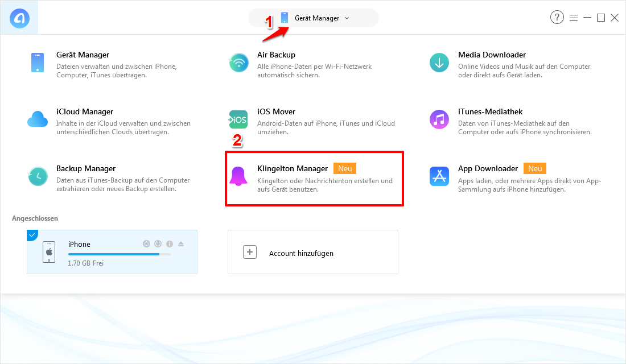626x364 pixels.
Task: Open the Backup Manager title
Action: pyautogui.click(x=86, y=168)
